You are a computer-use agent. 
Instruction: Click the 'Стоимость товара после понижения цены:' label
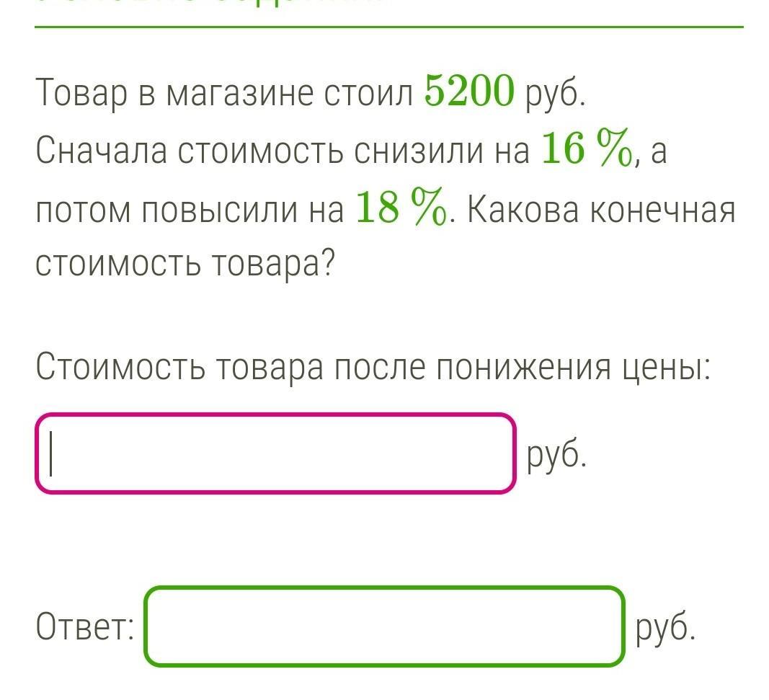point(373,368)
